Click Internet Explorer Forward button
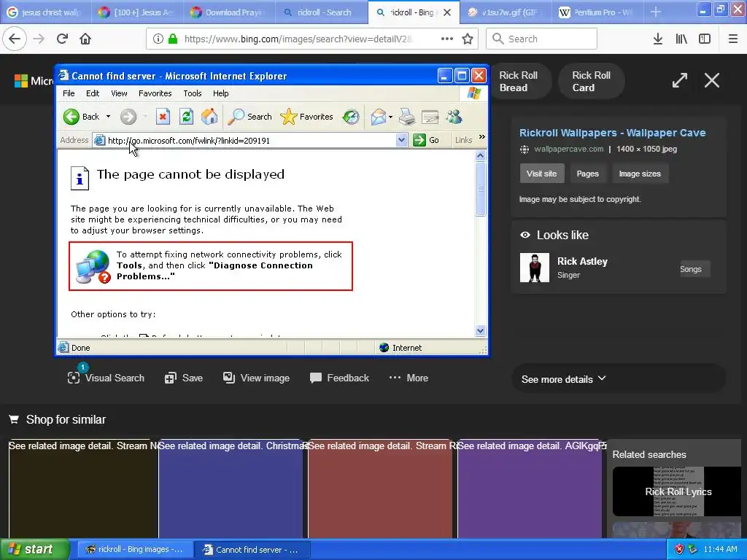Image resolution: width=747 pixels, height=560 pixels. (128, 117)
